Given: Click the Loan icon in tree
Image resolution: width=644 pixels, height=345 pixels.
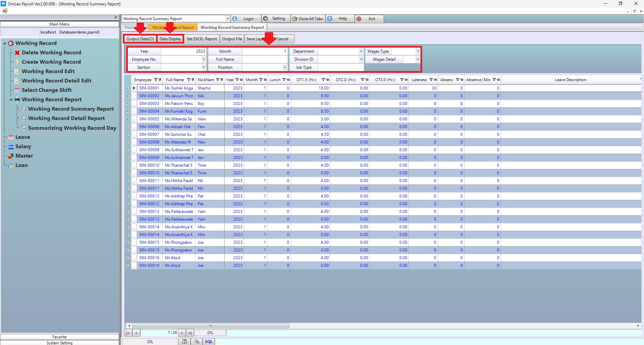Looking at the screenshot, I should tap(11, 165).
